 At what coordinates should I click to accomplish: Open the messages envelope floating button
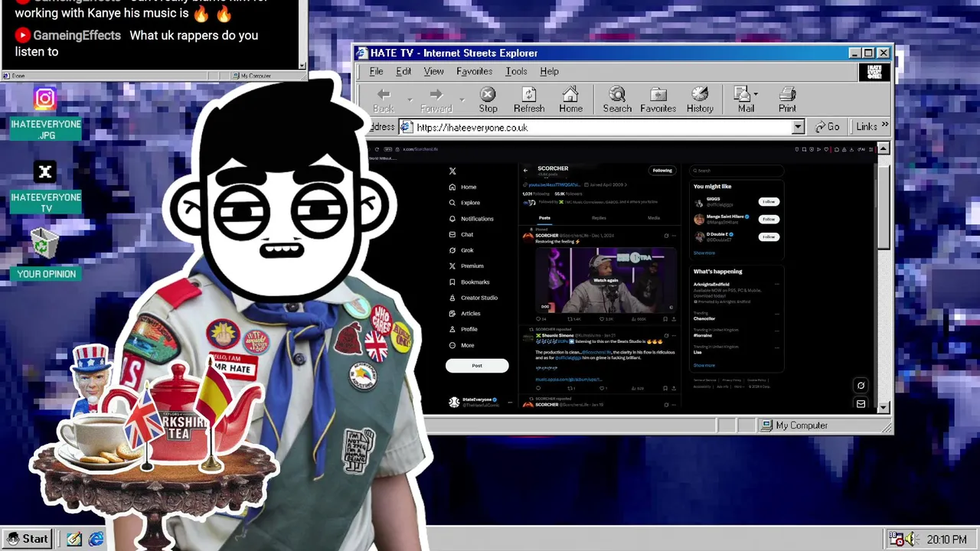pyautogui.click(x=861, y=404)
